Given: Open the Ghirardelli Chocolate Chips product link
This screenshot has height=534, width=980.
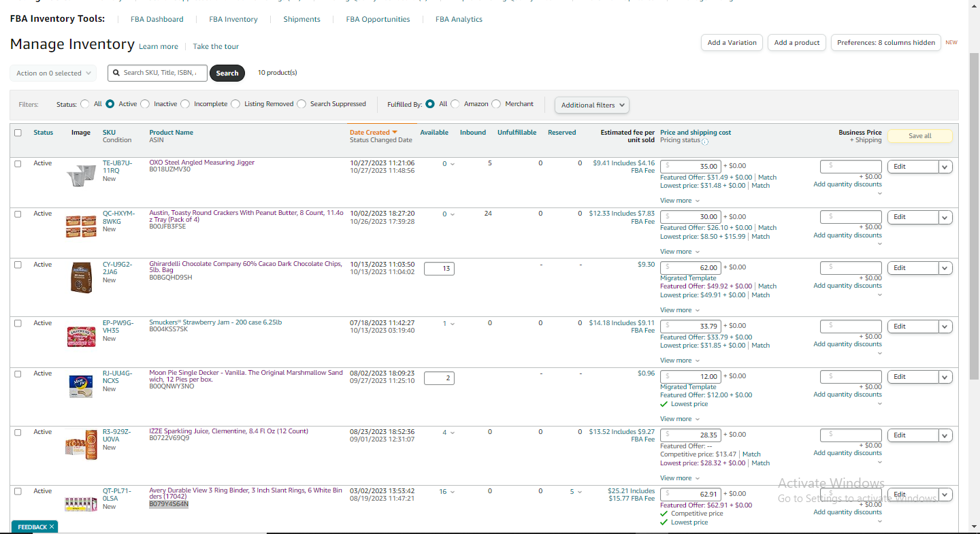Looking at the screenshot, I should coord(246,267).
